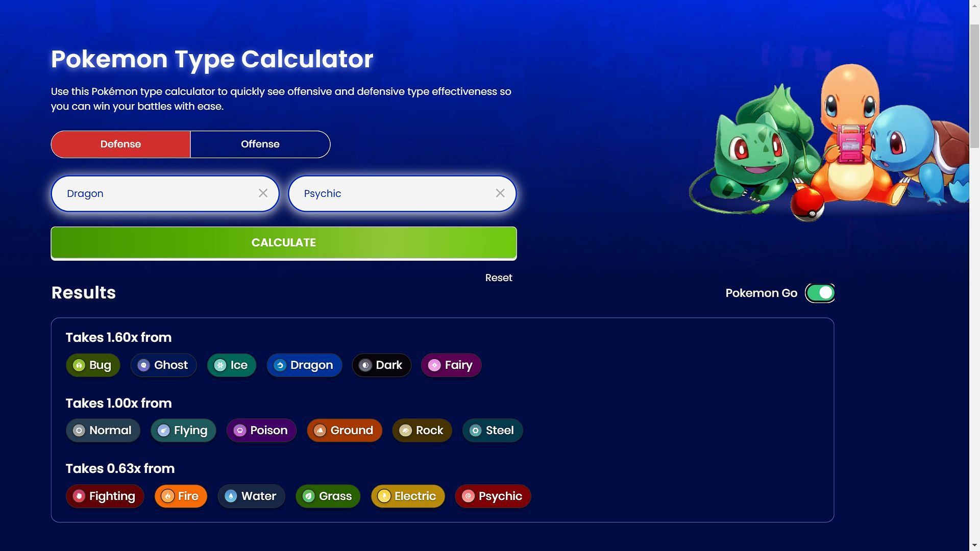Click the Bug type icon in results
Screen dimensions: 980x551
pos(78,365)
